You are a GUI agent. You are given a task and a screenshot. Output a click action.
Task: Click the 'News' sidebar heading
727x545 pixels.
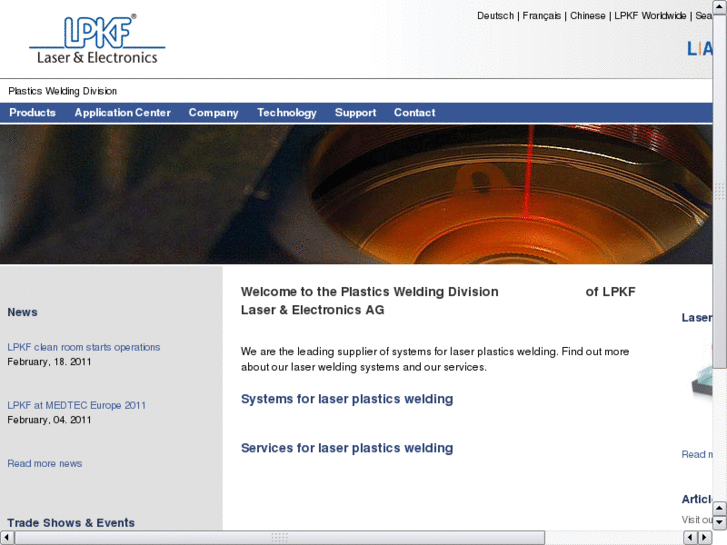22,312
